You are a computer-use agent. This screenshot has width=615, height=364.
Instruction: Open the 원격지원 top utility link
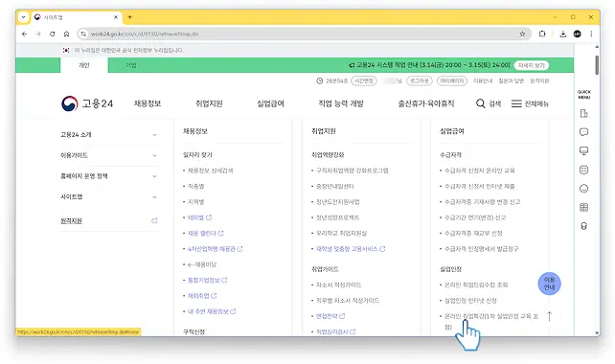539,80
